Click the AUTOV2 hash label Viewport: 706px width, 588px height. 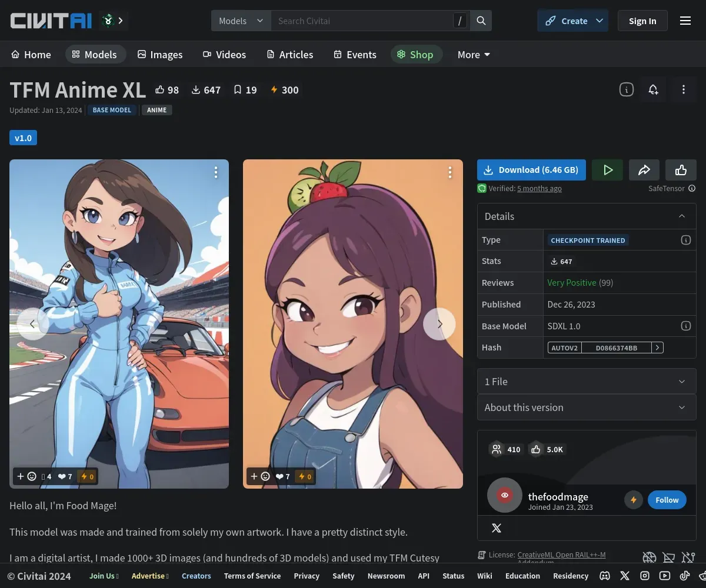[565, 348]
